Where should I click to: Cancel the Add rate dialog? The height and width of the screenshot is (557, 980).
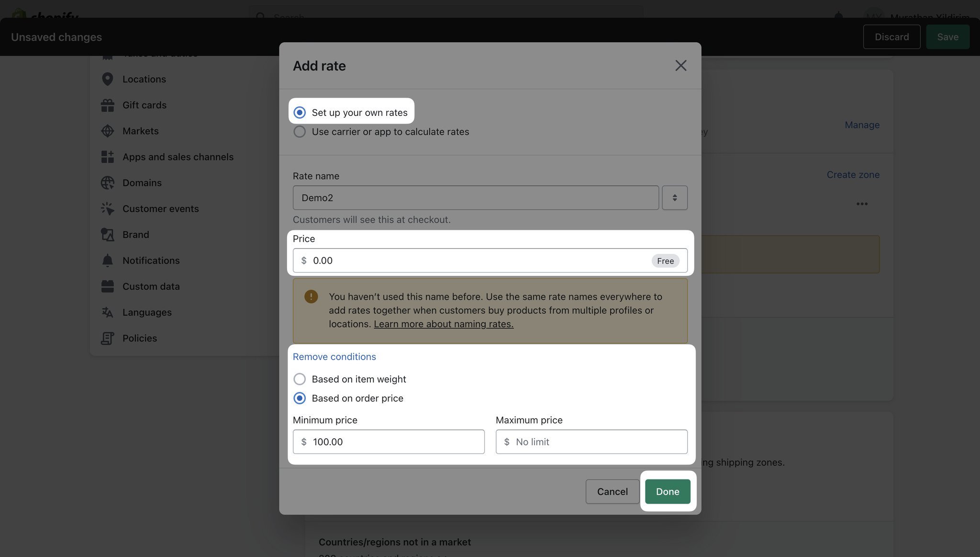pyautogui.click(x=612, y=491)
